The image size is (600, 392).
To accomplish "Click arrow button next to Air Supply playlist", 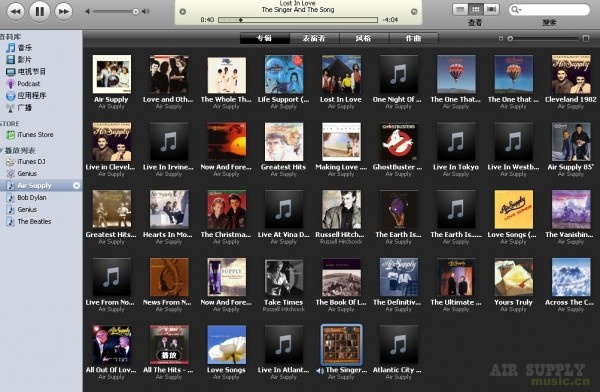I will (x=77, y=186).
